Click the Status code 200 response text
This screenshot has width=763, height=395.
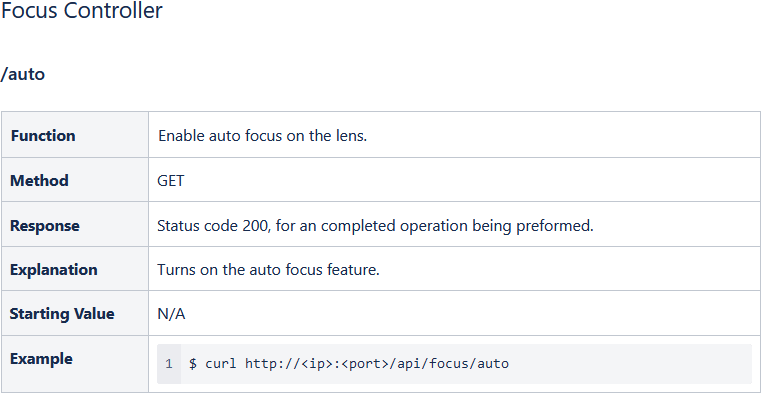375,226
